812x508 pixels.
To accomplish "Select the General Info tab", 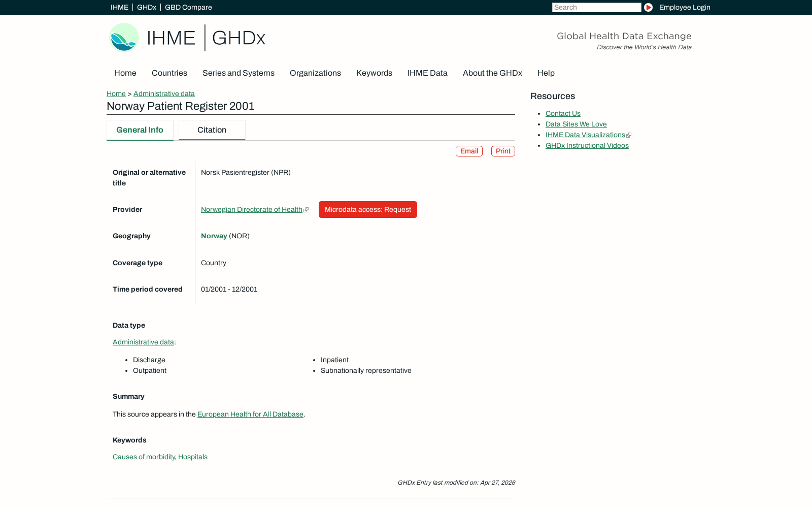I will 140,130.
